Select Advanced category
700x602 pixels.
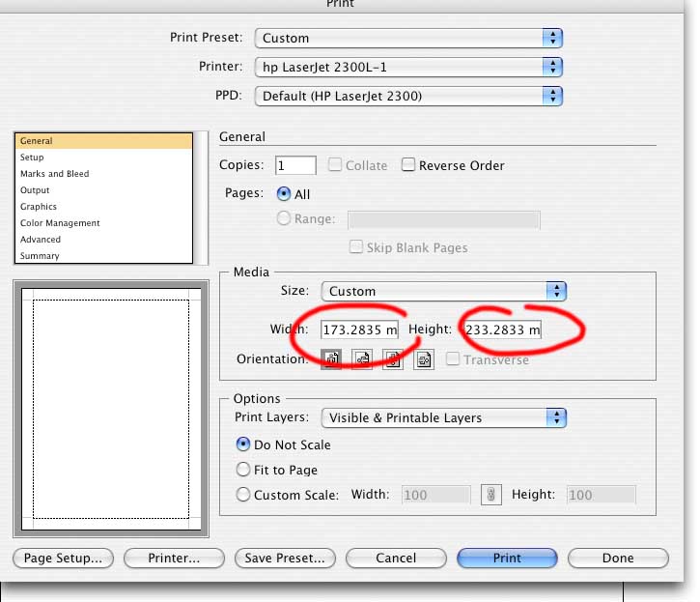(103, 240)
